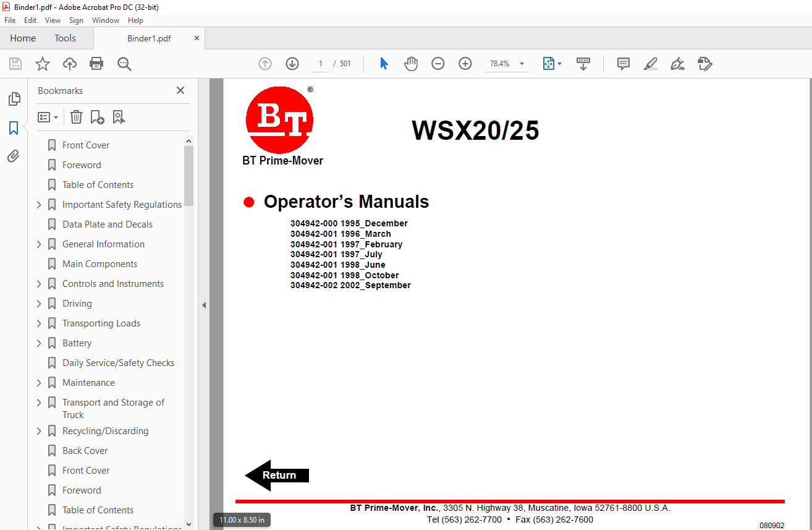
Task: Expand Transport and Storage of Truck
Action: pos(39,403)
